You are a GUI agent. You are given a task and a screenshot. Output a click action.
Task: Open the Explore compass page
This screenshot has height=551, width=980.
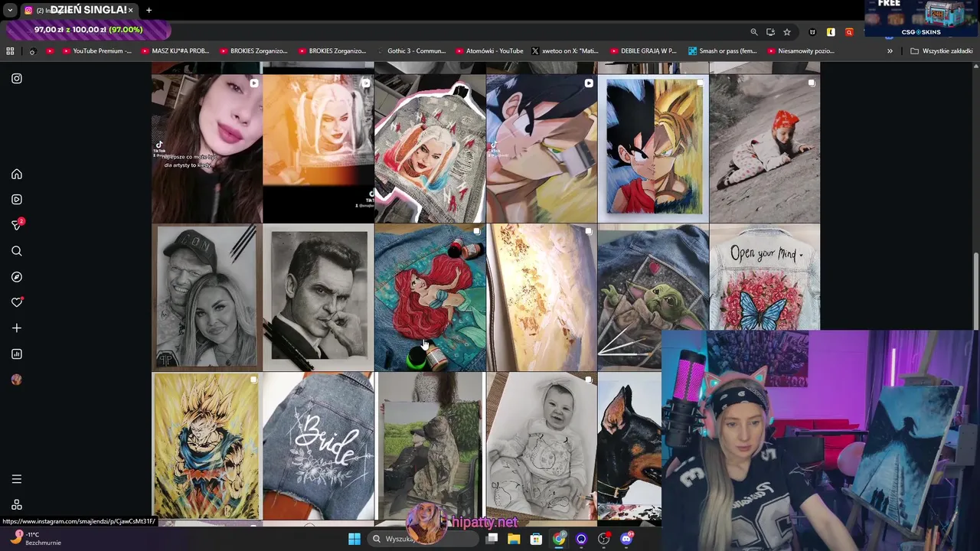[16, 277]
